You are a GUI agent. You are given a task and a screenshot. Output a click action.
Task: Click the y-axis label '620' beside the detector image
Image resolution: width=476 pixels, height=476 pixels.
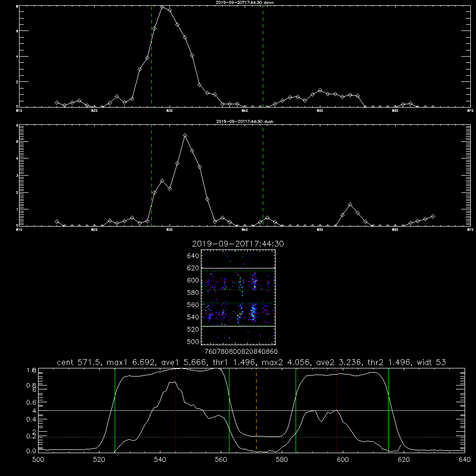tap(193, 268)
